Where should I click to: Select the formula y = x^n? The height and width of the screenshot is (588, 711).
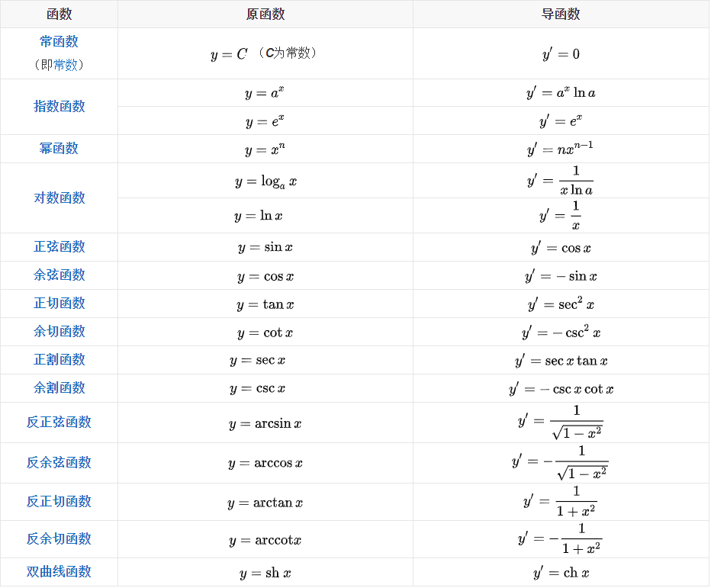tap(265, 149)
